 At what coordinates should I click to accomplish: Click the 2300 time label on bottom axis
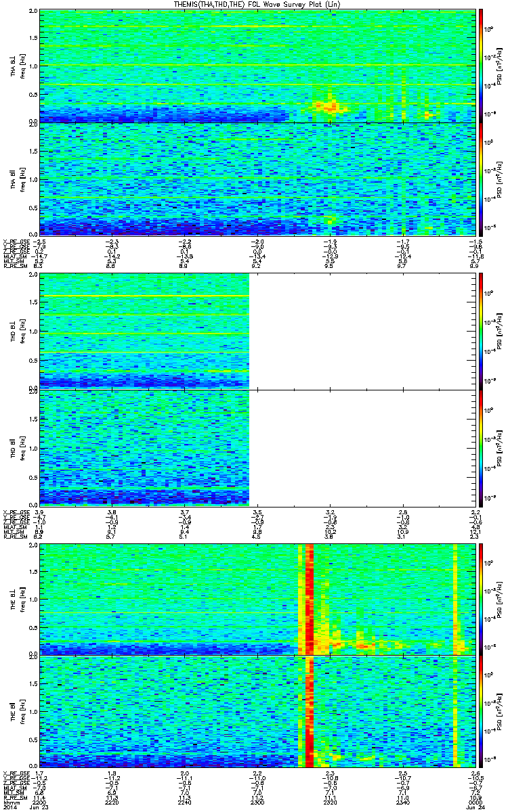257,802
